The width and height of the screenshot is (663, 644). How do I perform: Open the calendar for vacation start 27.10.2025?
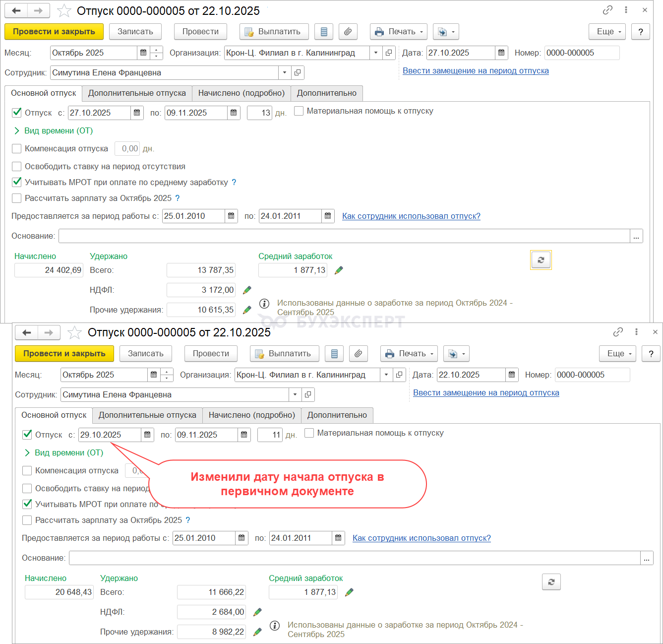coord(137,113)
